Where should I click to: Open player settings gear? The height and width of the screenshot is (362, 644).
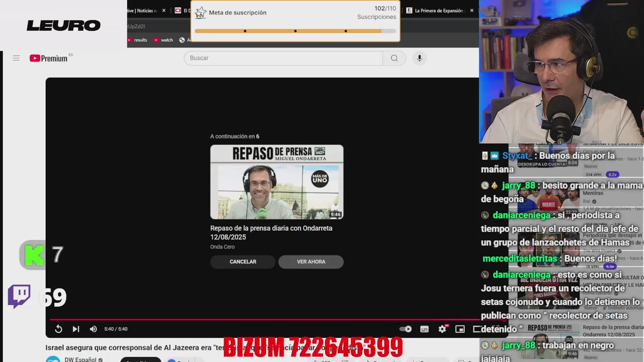click(x=442, y=329)
